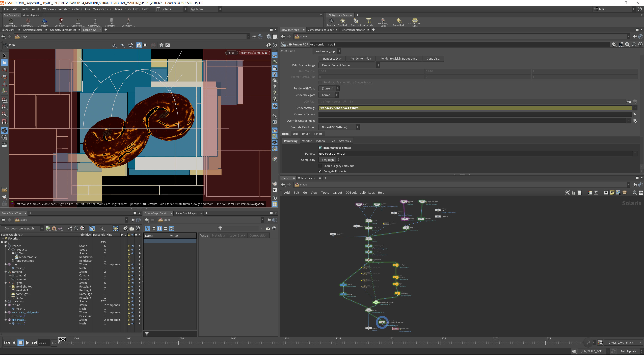This screenshot has width=644, height=355.
Task: Toggle activation of materials prim
Action: tap(129, 301)
